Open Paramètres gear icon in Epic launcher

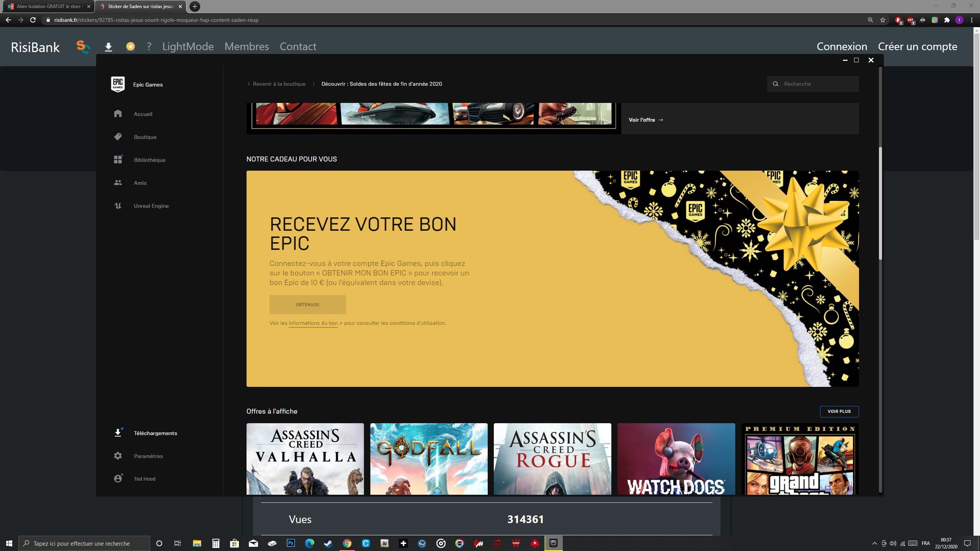[x=118, y=456]
